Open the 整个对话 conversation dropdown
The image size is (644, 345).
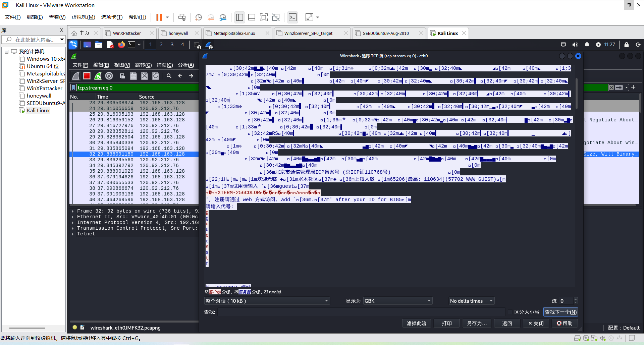coord(267,301)
